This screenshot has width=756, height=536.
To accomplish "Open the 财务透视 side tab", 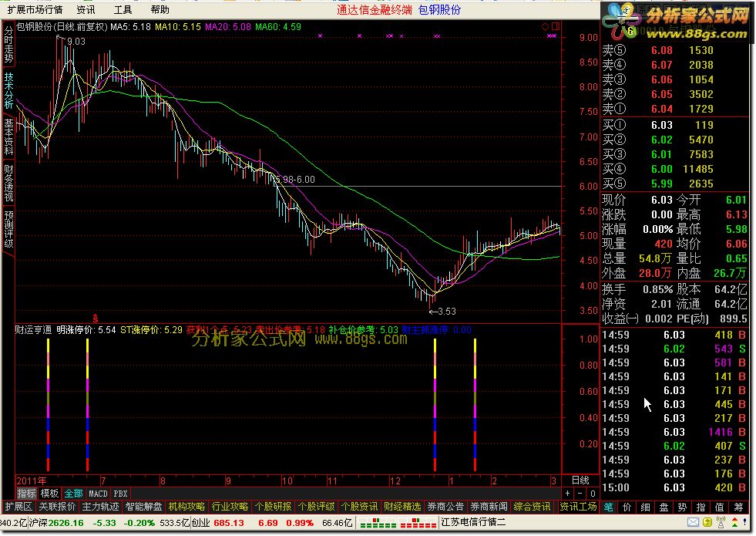I will click(x=8, y=183).
